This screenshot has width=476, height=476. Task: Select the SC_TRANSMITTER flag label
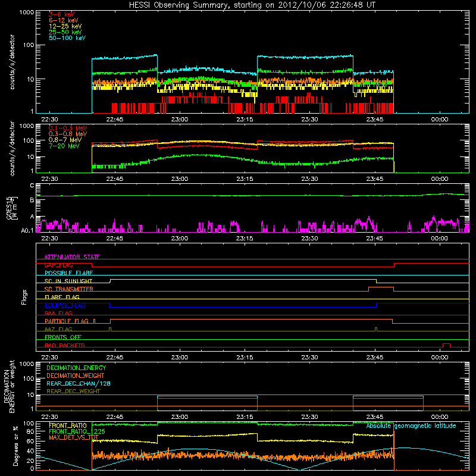(x=69, y=289)
